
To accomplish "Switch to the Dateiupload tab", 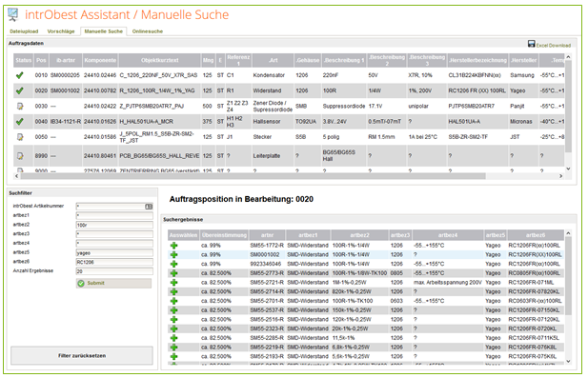I will click(x=24, y=31).
